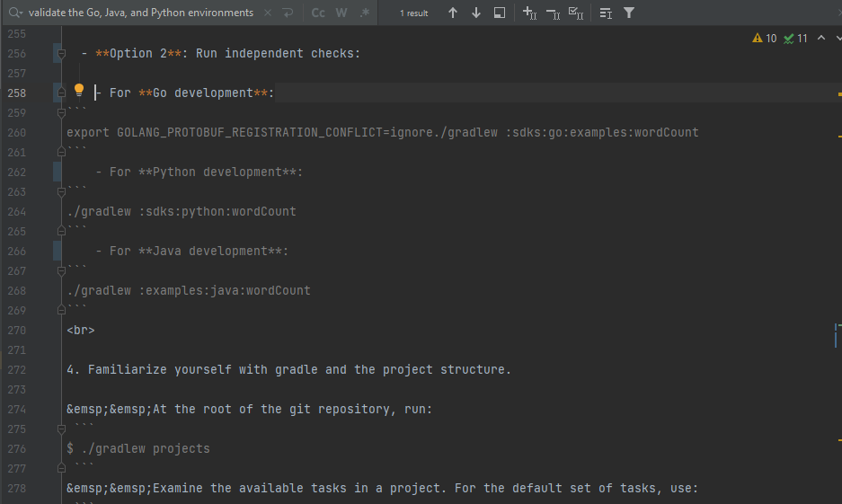This screenshot has width=842, height=504.
Task: Go to previous occurrence arrow
Action: pyautogui.click(x=453, y=13)
